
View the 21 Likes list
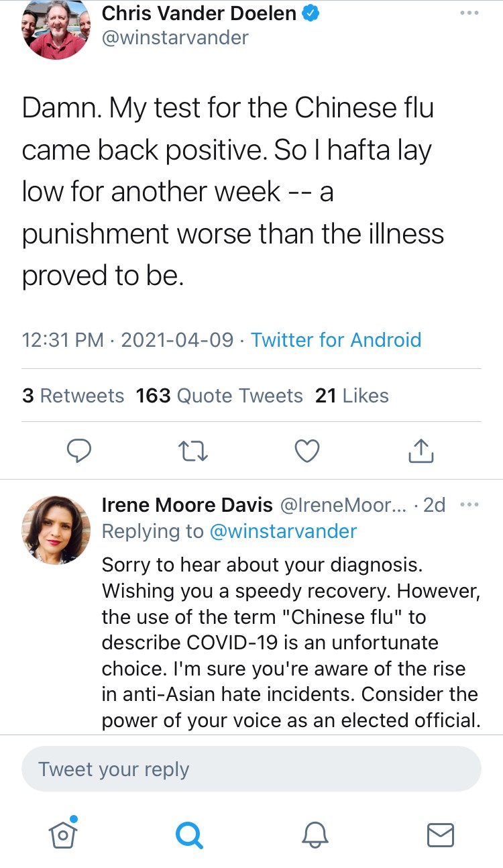tap(352, 396)
